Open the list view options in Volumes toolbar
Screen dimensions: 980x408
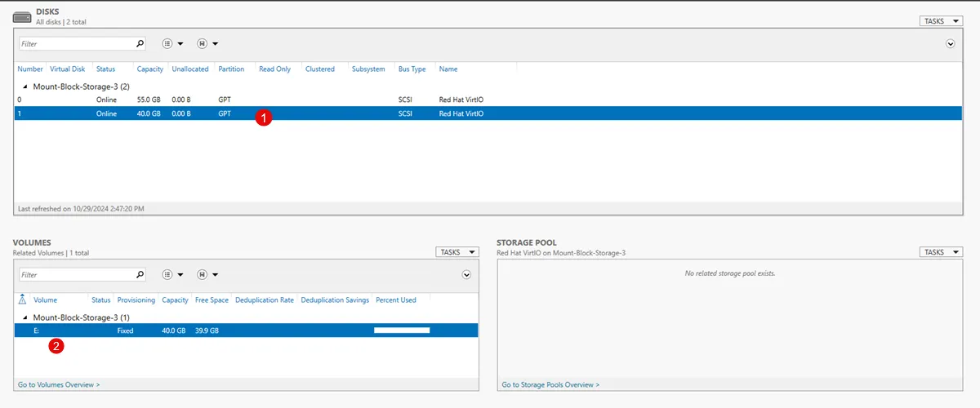pyautogui.click(x=172, y=275)
